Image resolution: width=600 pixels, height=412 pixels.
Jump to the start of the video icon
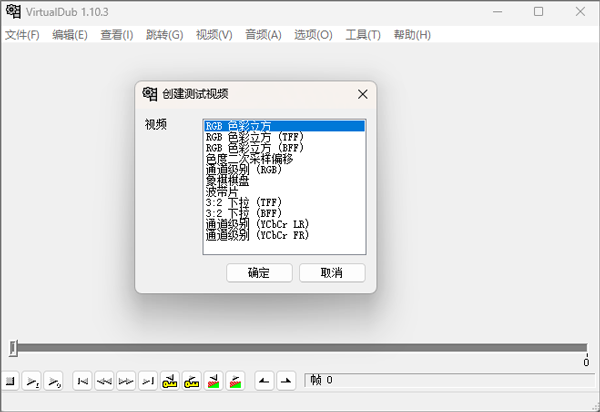pos(82,381)
